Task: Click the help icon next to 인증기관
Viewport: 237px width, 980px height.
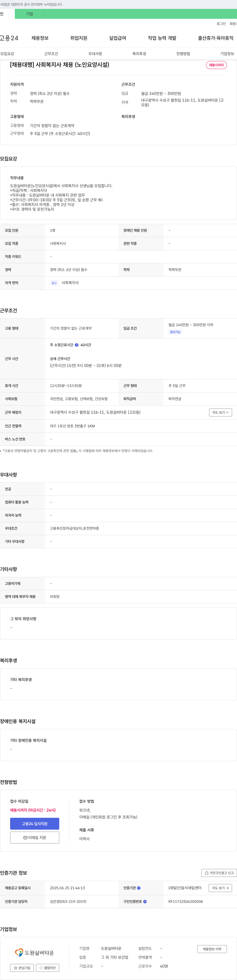Action: pyautogui.click(x=139, y=888)
